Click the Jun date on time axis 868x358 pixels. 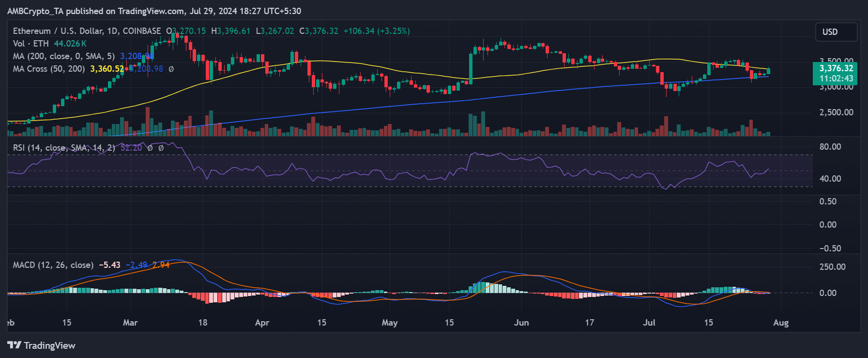(521, 323)
